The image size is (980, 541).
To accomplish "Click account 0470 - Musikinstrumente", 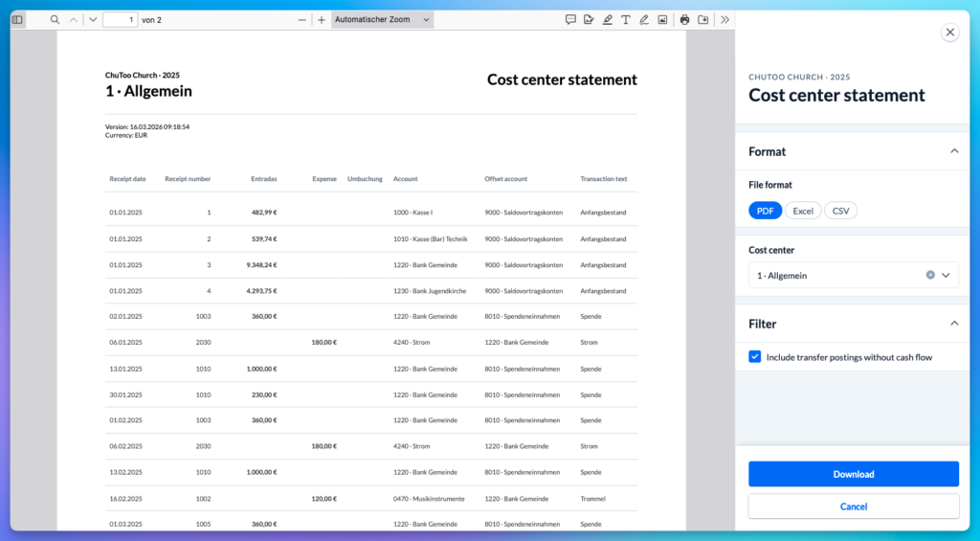I will tap(429, 499).
